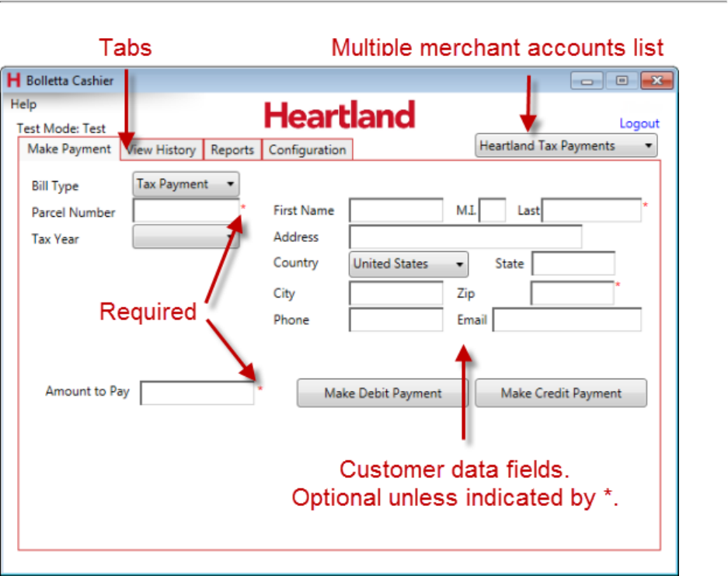
Task: Click the First Name input field
Action: 396,211
